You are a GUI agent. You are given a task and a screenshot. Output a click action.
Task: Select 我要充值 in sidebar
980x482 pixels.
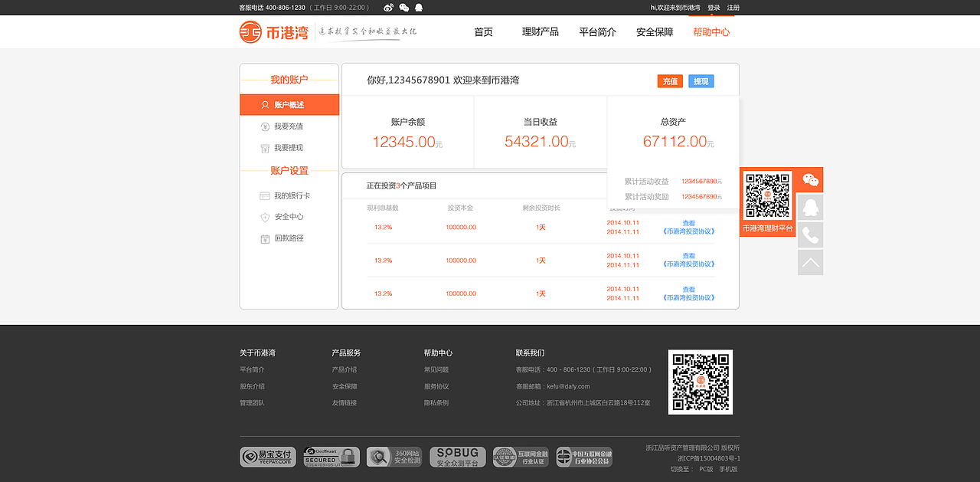click(x=289, y=126)
